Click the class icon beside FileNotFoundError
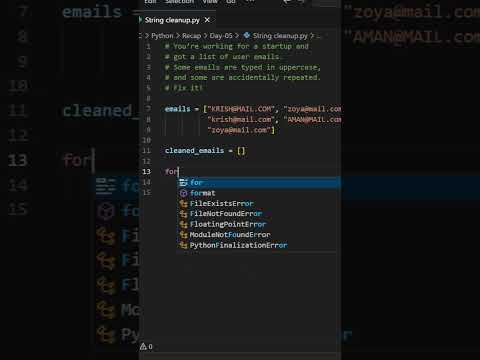Viewport: 480px width, 360px height. tap(183, 214)
